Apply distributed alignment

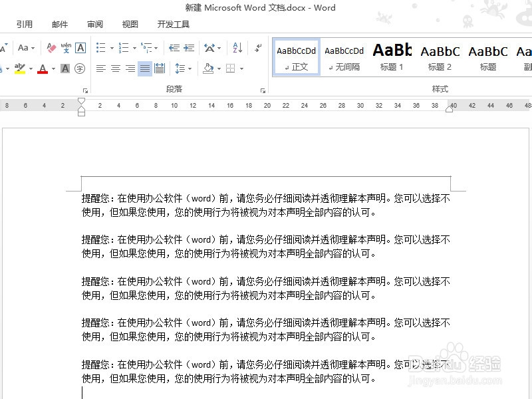pos(160,68)
